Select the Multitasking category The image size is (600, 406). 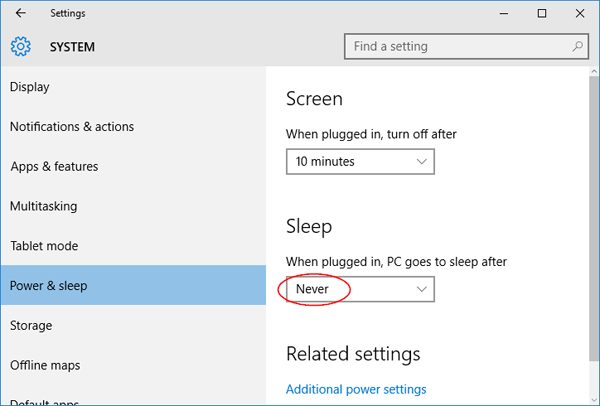[43, 206]
